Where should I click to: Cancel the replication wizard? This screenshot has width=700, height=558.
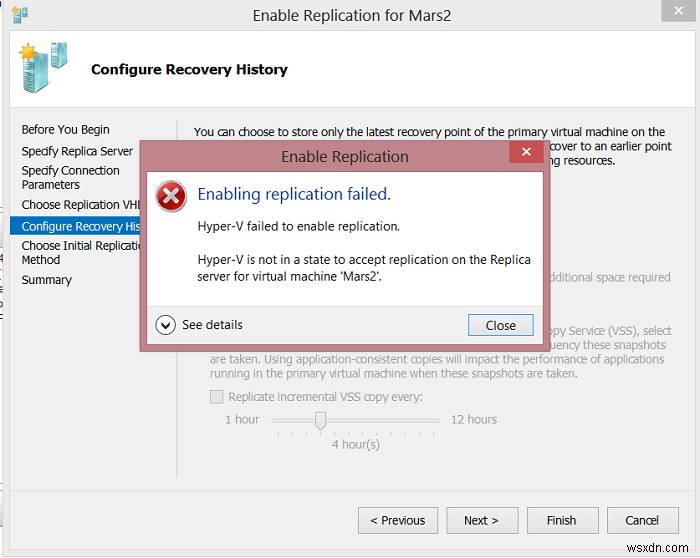(x=642, y=520)
